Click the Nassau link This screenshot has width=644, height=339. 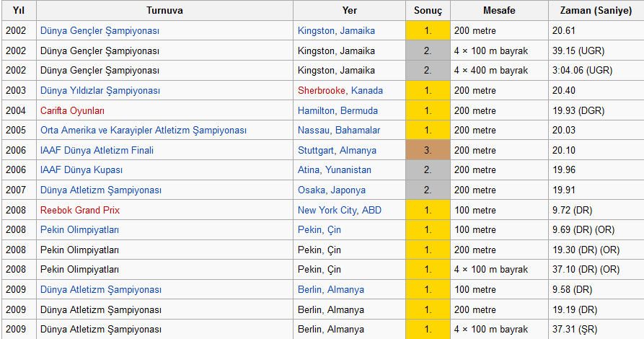pyautogui.click(x=314, y=131)
